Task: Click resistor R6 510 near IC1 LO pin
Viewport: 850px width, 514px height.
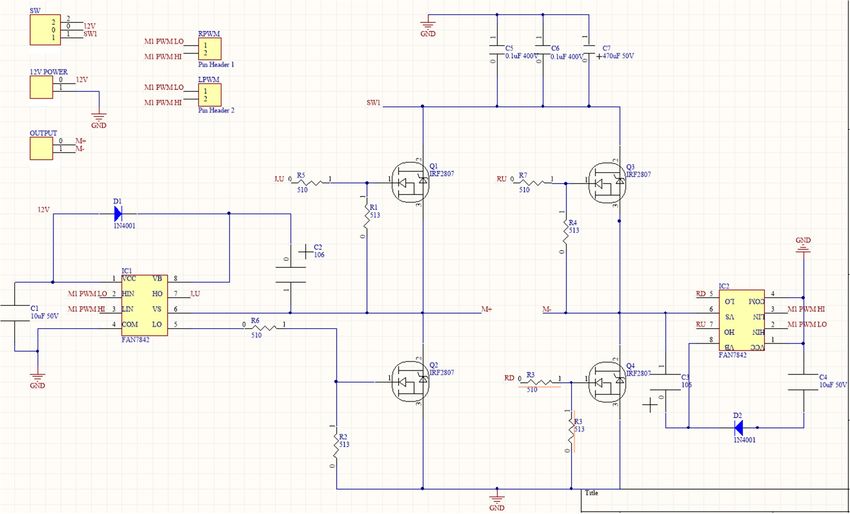Action: point(264,326)
